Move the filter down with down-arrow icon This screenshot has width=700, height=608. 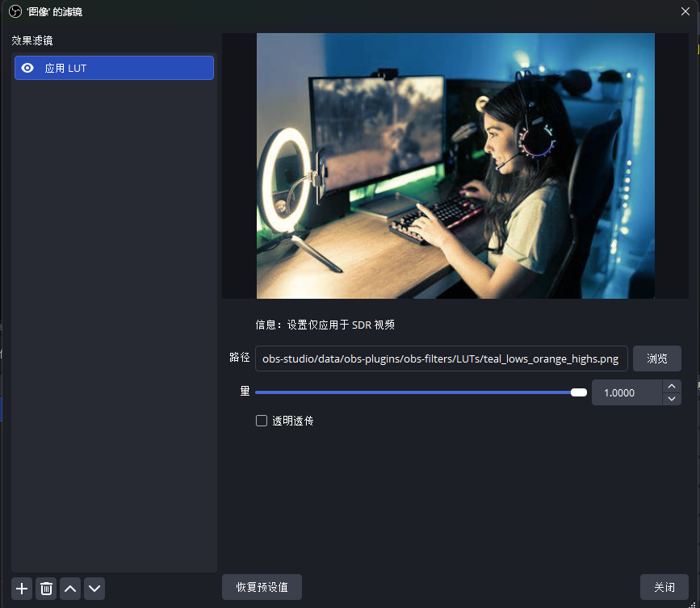click(94, 589)
